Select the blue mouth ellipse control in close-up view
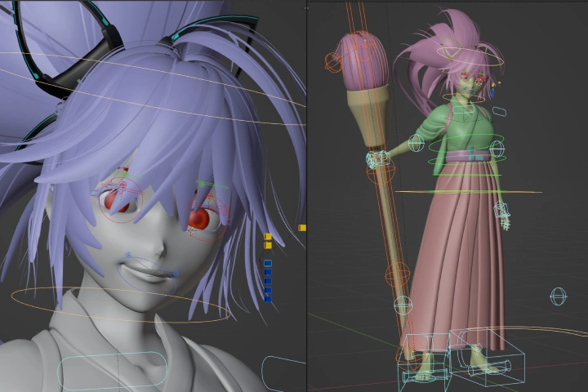Image resolution: width=588 pixels, height=392 pixels. pos(147,276)
